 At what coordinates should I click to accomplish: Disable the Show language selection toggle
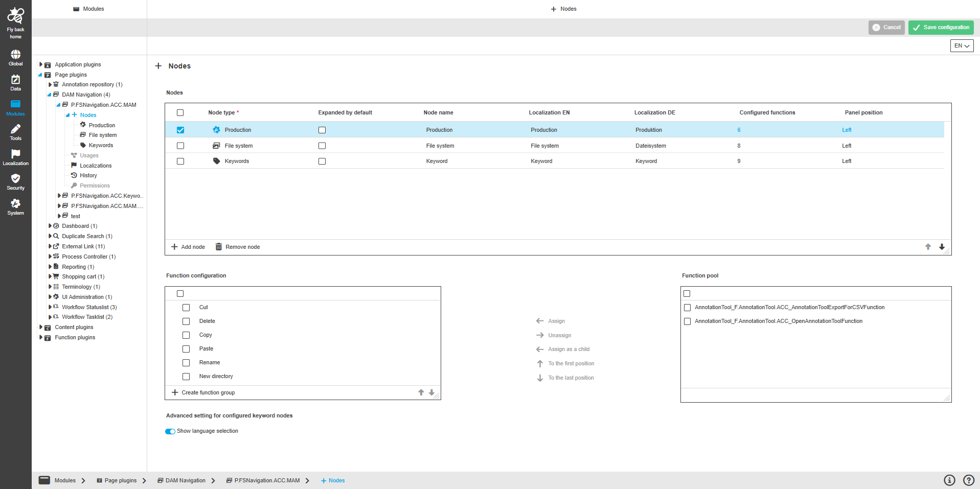point(170,431)
